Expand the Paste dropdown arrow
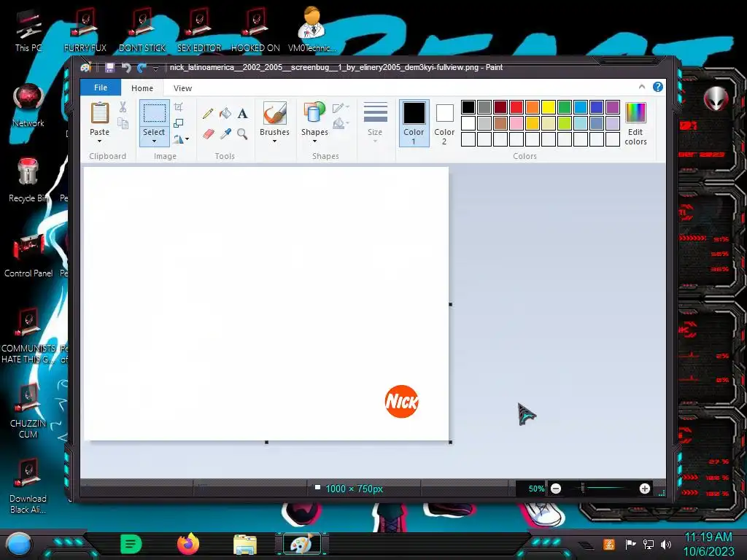 coord(99,141)
